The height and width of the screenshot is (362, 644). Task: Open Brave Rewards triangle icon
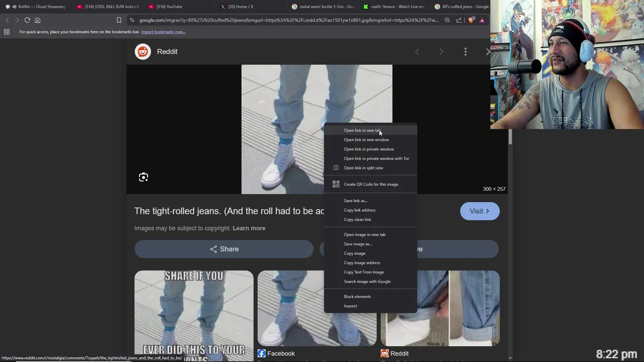[482, 20]
